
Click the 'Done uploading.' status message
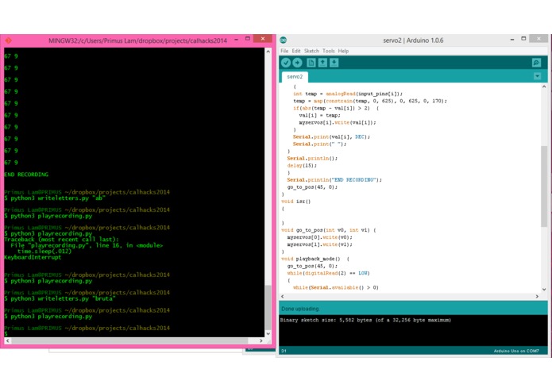point(301,309)
